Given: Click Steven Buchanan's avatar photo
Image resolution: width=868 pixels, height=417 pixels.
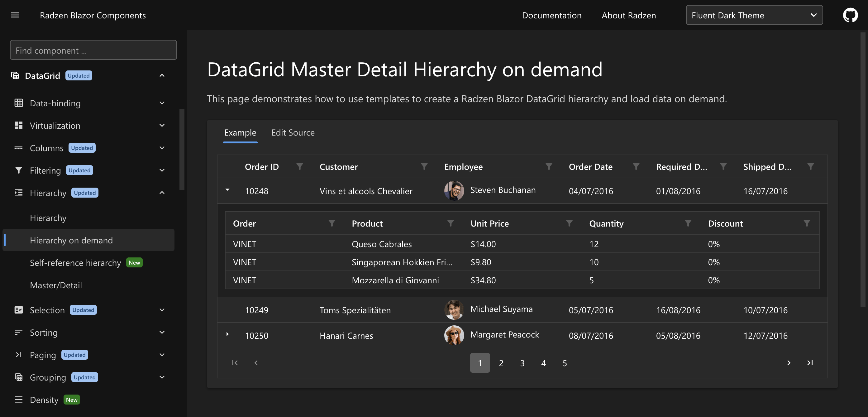Looking at the screenshot, I should (x=454, y=190).
